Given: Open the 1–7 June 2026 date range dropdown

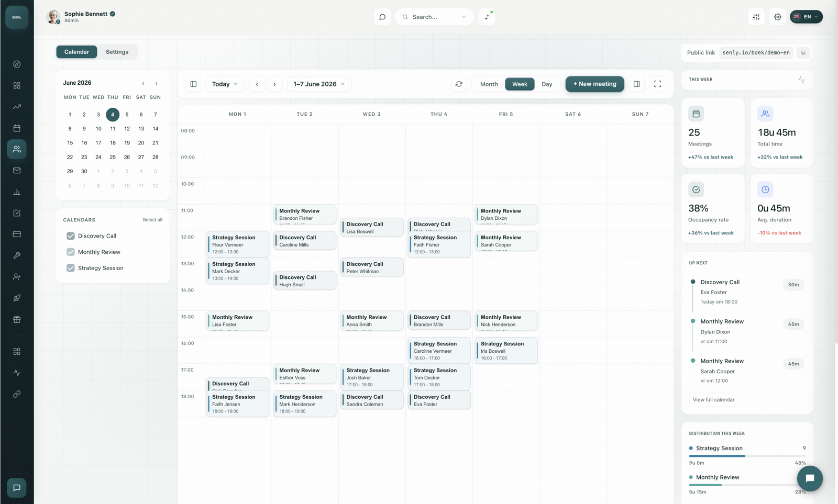Looking at the screenshot, I should (319, 84).
